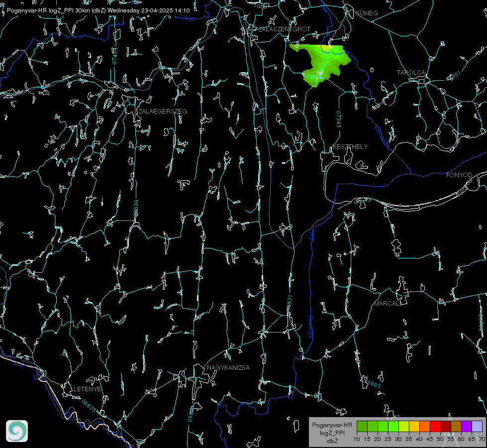This screenshot has width=487, height=448.
Task: Select the dark green 10-15 dBZ swatch
Action: coord(362,426)
